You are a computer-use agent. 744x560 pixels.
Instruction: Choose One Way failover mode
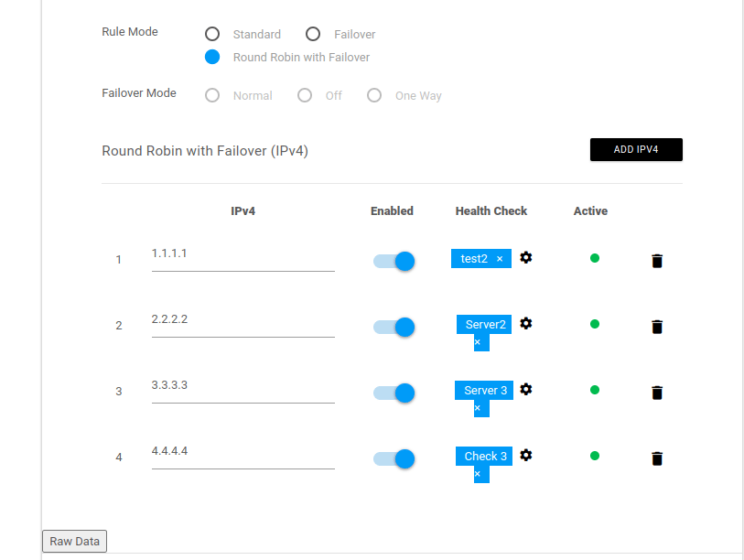click(374, 95)
